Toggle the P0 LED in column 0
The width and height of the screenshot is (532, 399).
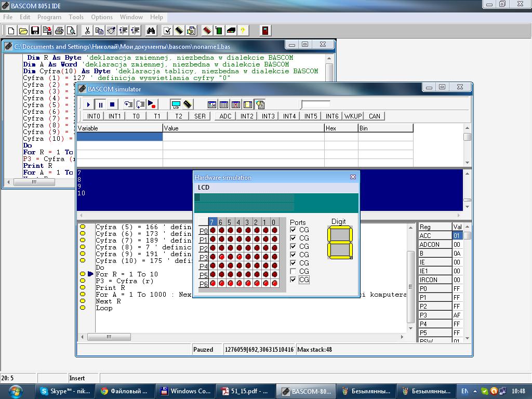coord(274,230)
